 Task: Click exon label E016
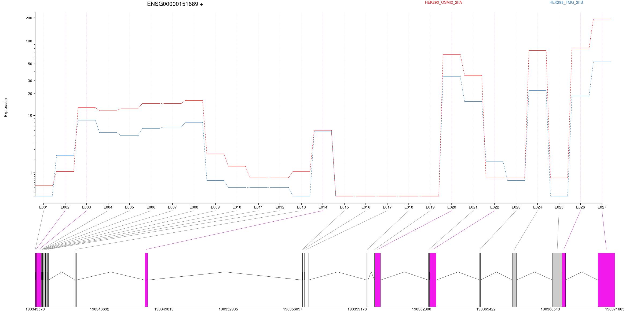[x=366, y=207]
